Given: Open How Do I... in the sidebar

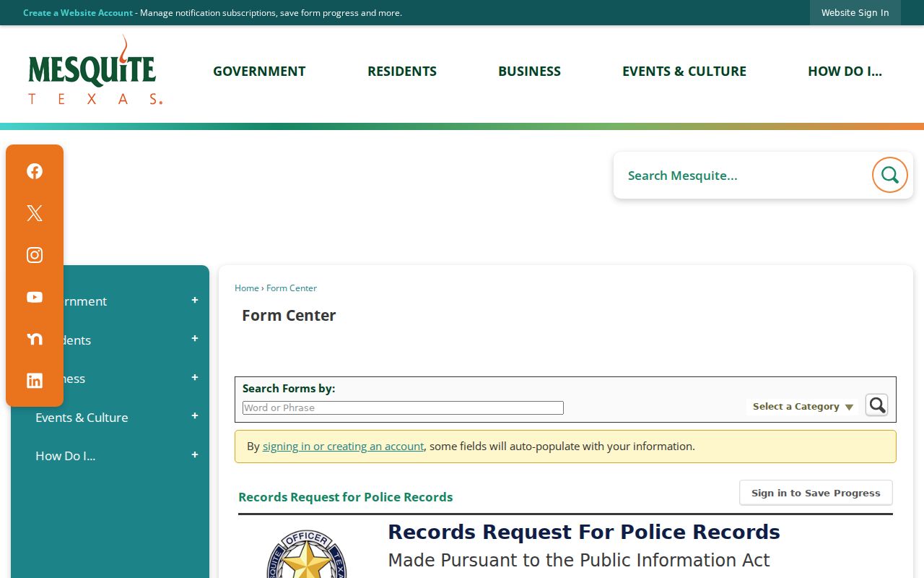Looking at the screenshot, I should [65, 456].
